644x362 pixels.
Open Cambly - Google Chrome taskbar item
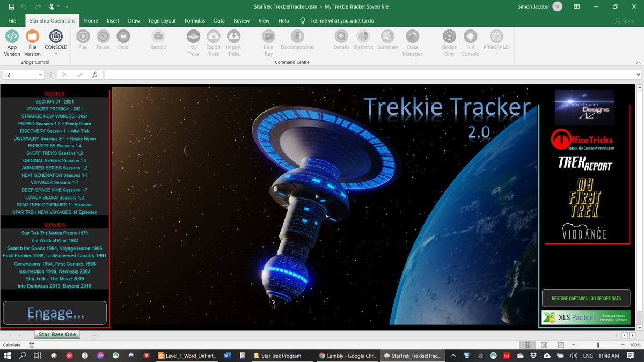347,356
